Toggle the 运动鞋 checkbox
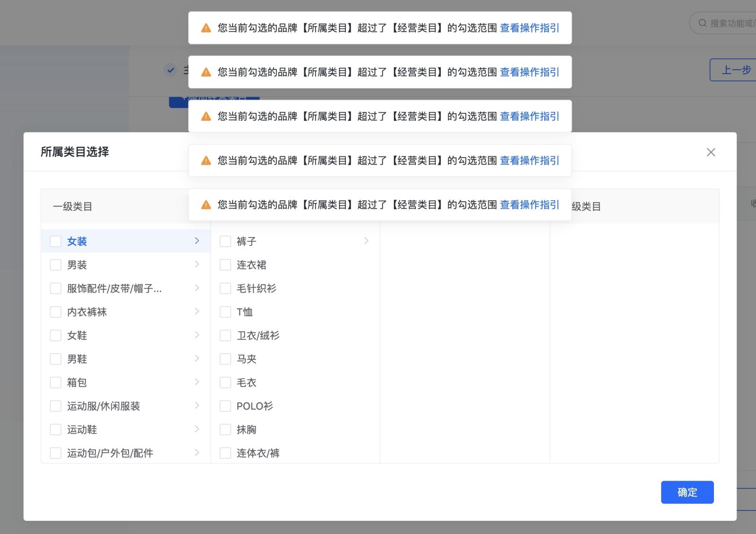Image resolution: width=756 pixels, height=534 pixels. pos(56,430)
